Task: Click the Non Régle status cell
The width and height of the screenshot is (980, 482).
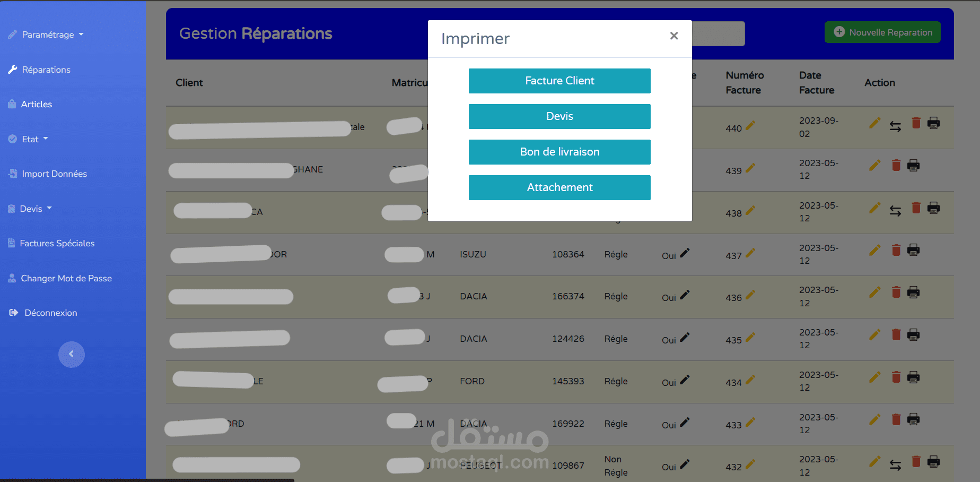Action: point(616,466)
